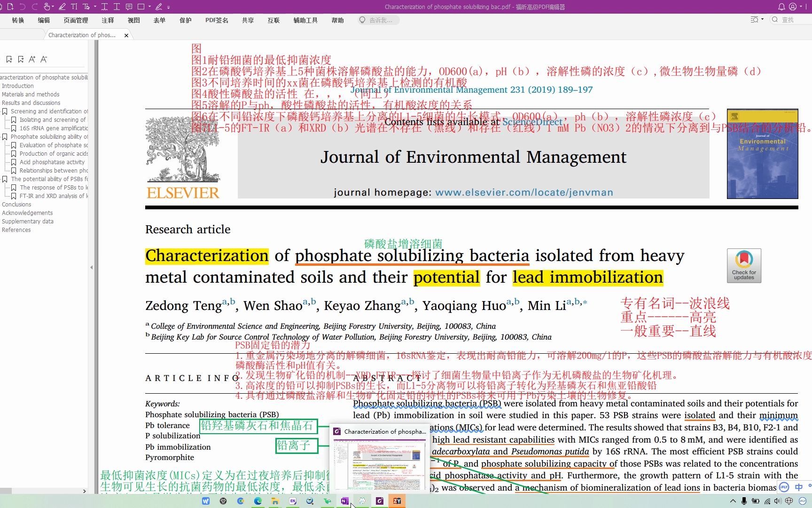The width and height of the screenshot is (812, 508).
Task: Select the Hand tool
Action: pos(47,7)
